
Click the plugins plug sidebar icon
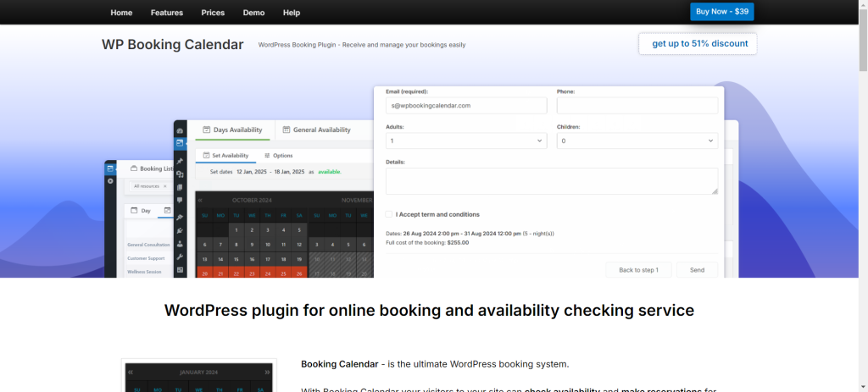pyautogui.click(x=180, y=230)
